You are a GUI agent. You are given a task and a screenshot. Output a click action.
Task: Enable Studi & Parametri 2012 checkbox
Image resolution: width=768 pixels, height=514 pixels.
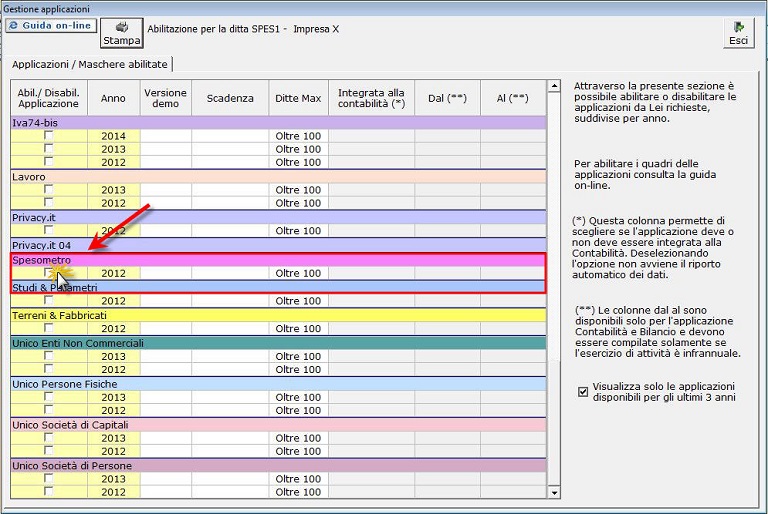(x=48, y=300)
